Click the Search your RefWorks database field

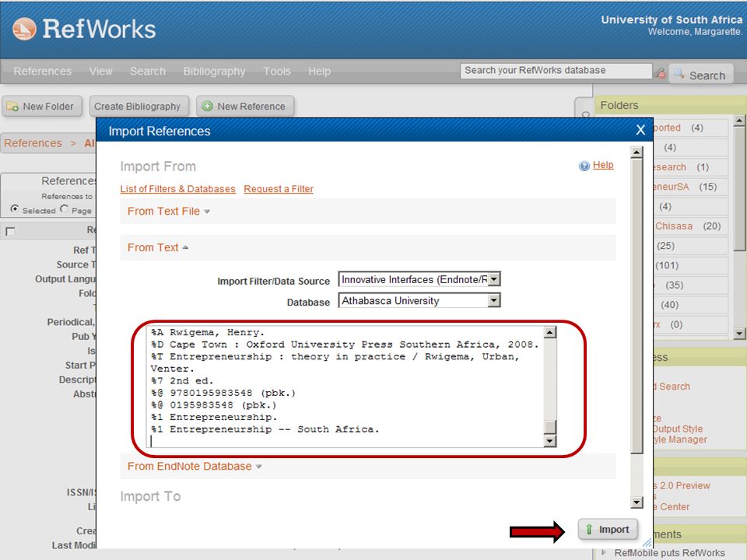point(556,71)
